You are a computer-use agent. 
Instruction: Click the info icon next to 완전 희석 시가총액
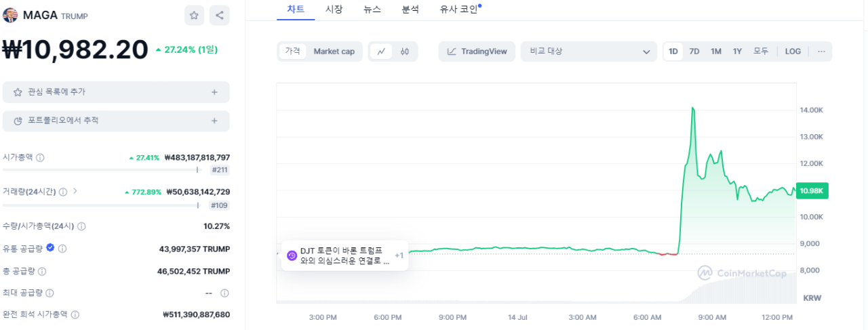75,314
